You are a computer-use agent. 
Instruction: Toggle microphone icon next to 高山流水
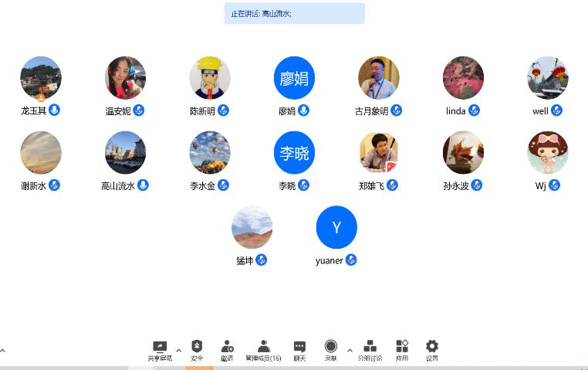tap(143, 185)
